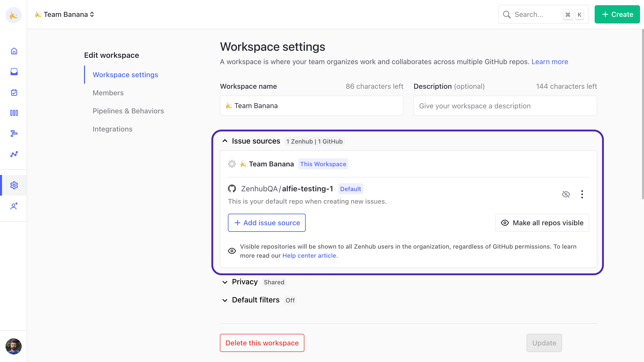The width and height of the screenshot is (644, 362).
Task: Click the banana logo at top left
Action: [x=14, y=15]
